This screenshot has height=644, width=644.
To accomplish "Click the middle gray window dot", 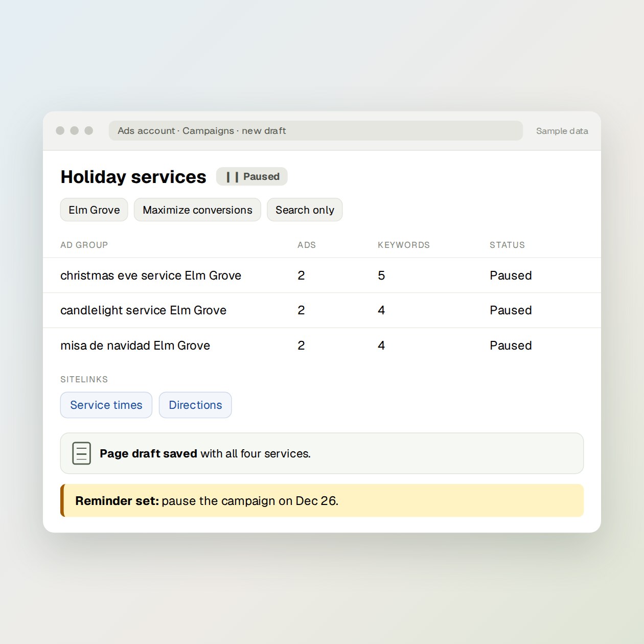I will point(75,130).
